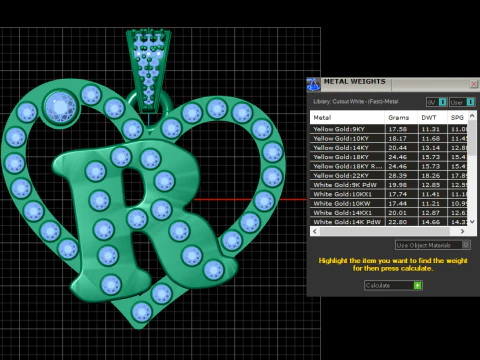Toggle Use Object Materials option
480x360 pixels.
click(x=433, y=245)
